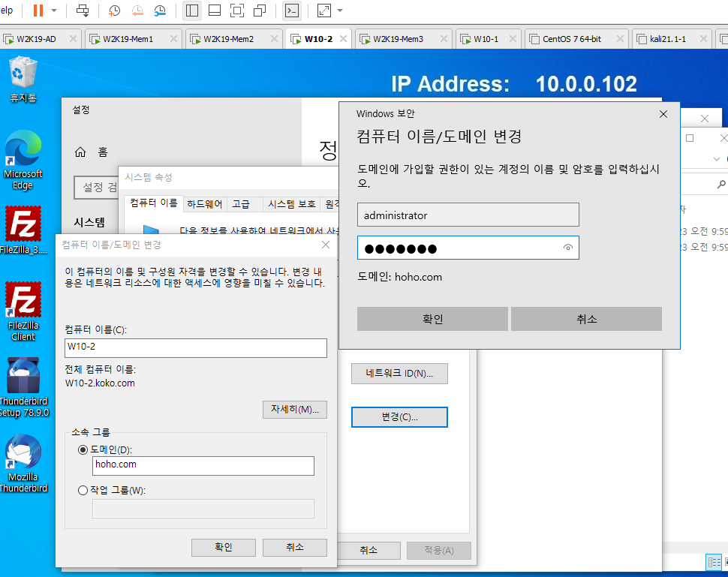This screenshot has width=728, height=577.
Task: Click 취소 in the Windows 보안 dialog
Action: 586,319
